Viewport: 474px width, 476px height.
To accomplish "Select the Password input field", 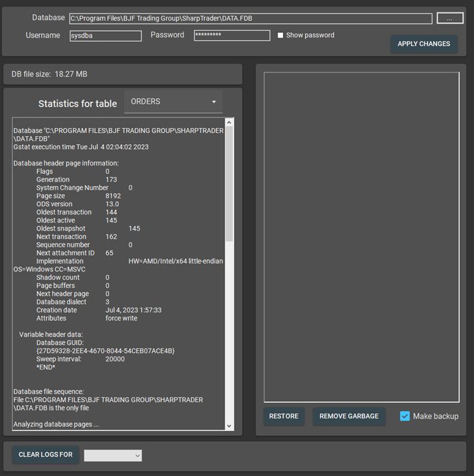I will point(232,36).
